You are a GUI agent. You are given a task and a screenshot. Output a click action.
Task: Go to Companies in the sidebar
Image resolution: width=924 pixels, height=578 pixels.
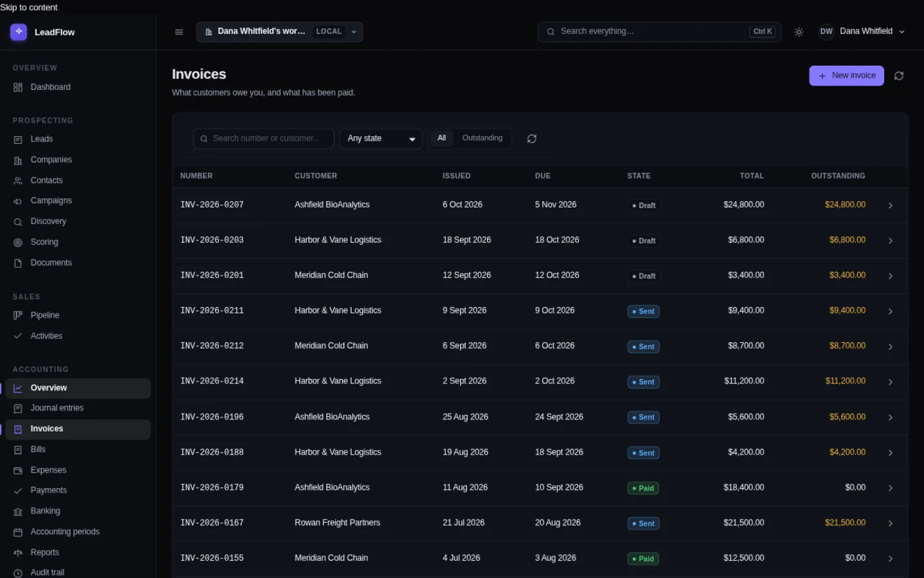click(x=78, y=160)
